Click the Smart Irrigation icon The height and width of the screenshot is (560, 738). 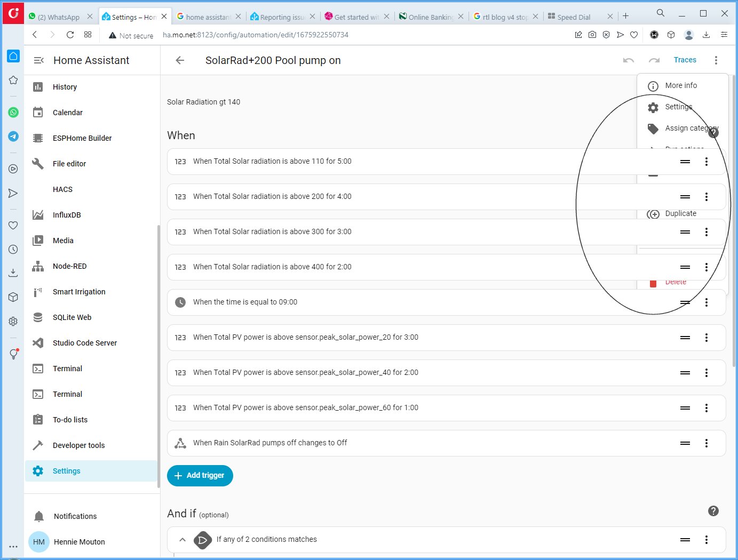(38, 292)
